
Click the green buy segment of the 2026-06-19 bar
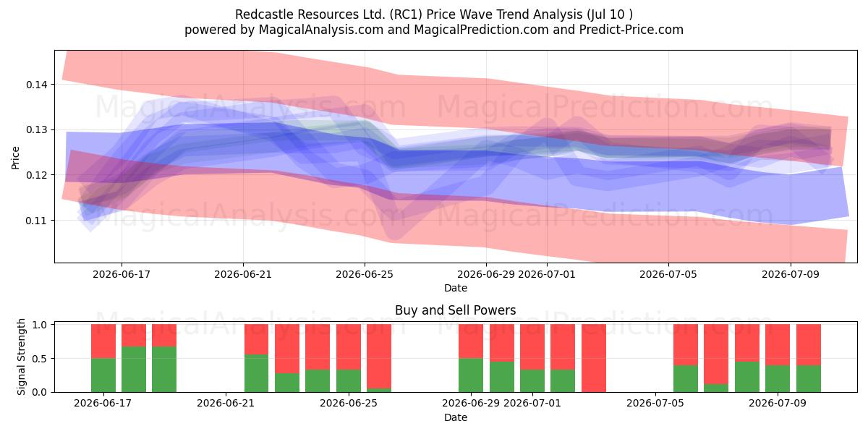tap(164, 369)
